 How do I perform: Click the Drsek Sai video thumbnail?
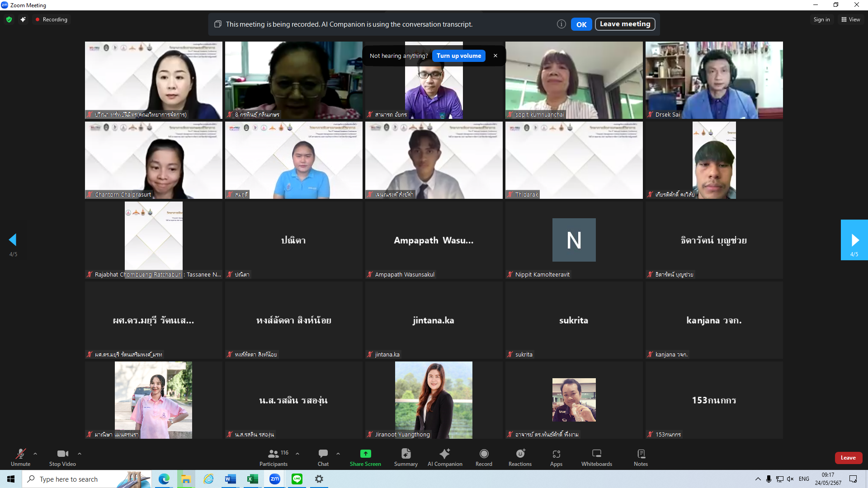(714, 80)
